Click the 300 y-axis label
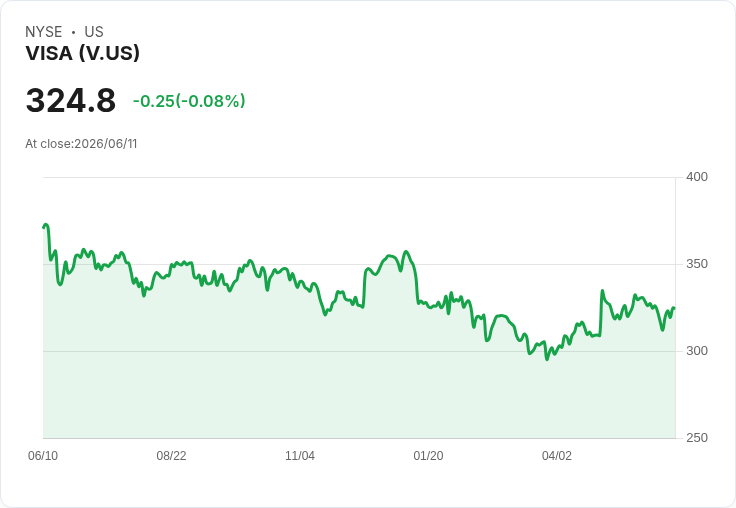The height and width of the screenshot is (508, 736). coord(697,351)
